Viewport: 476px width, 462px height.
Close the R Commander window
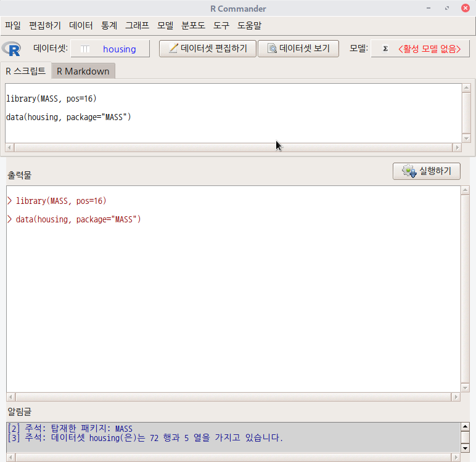[466, 8]
